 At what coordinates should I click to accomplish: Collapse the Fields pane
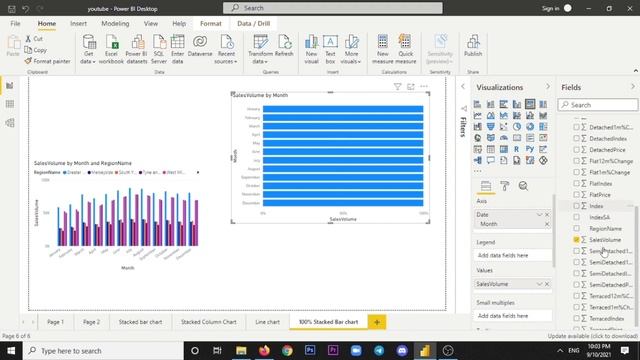pos(633,87)
